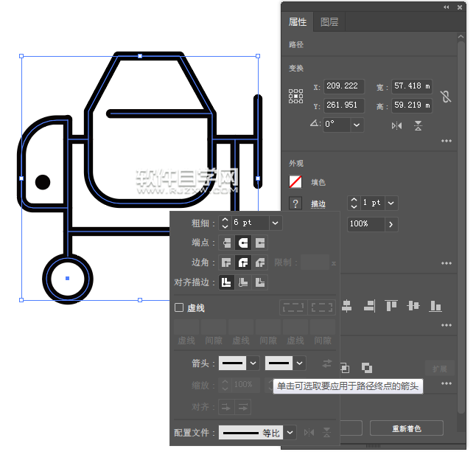
Task: Choose the miter join corner option
Action: pyautogui.click(x=227, y=262)
